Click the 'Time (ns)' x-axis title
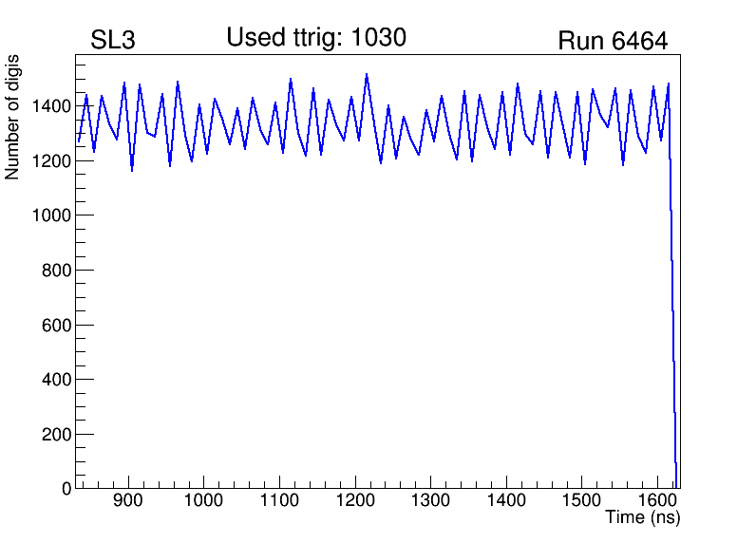The width and height of the screenshot is (756, 543). pyautogui.click(x=643, y=518)
